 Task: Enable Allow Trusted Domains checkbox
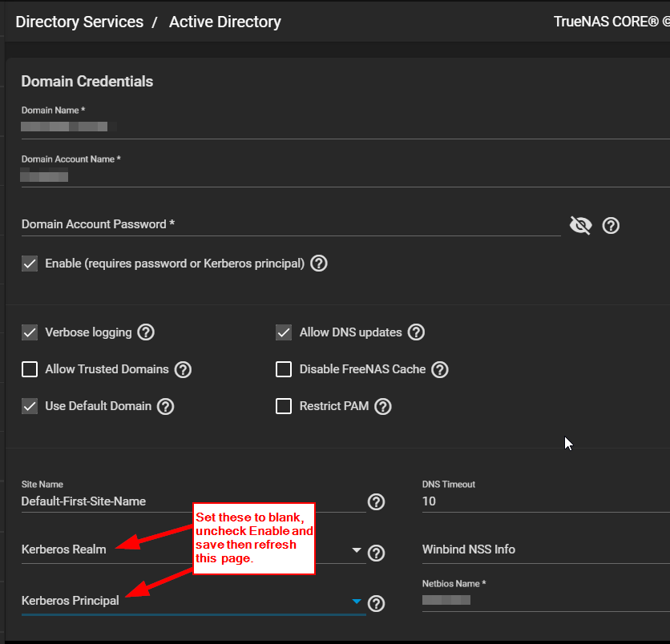[30, 369]
